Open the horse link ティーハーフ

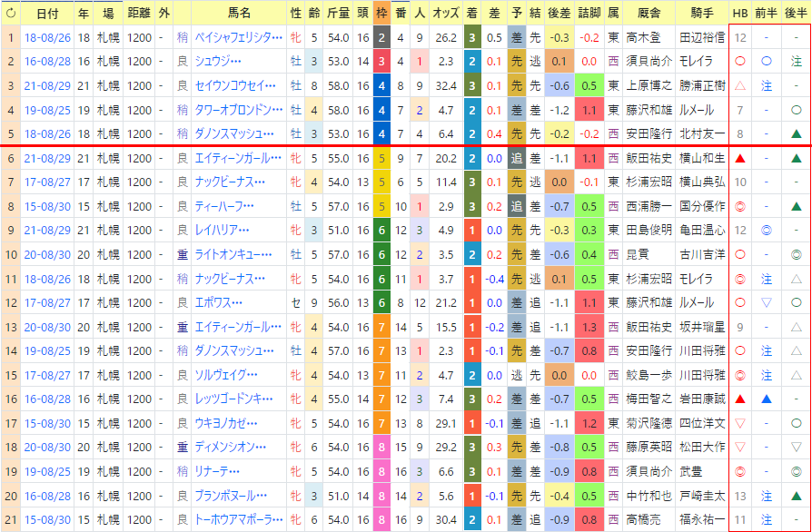(224, 206)
